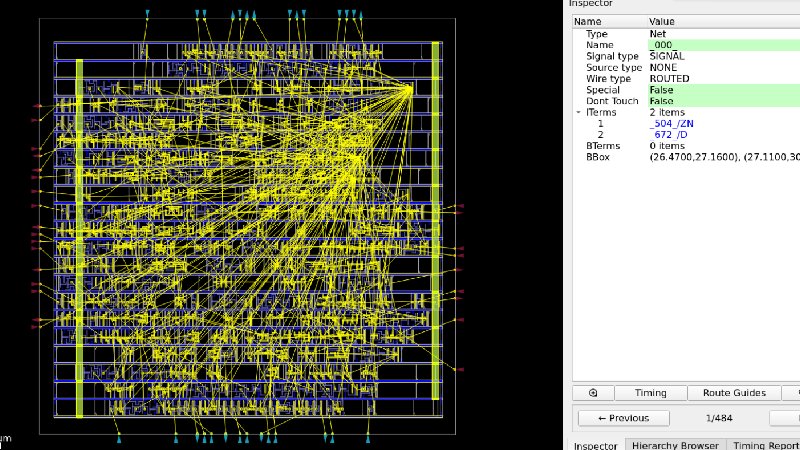Image resolution: width=800 pixels, height=450 pixels.
Task: Select the Signal type SIGNAL value
Action: 667,56
